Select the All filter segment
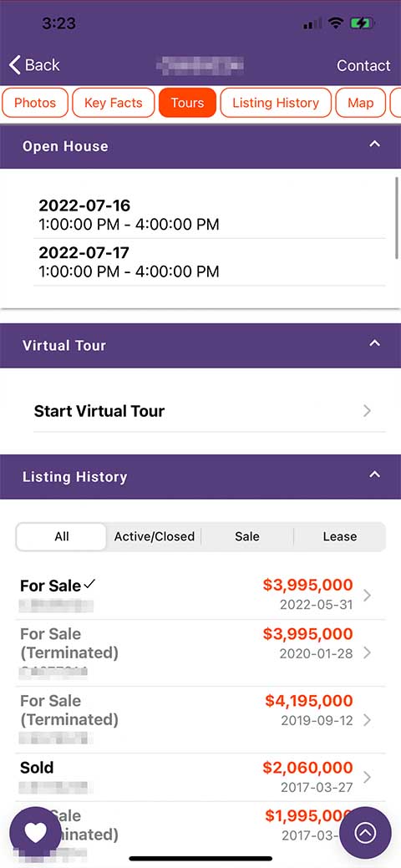401x868 pixels. (62, 536)
